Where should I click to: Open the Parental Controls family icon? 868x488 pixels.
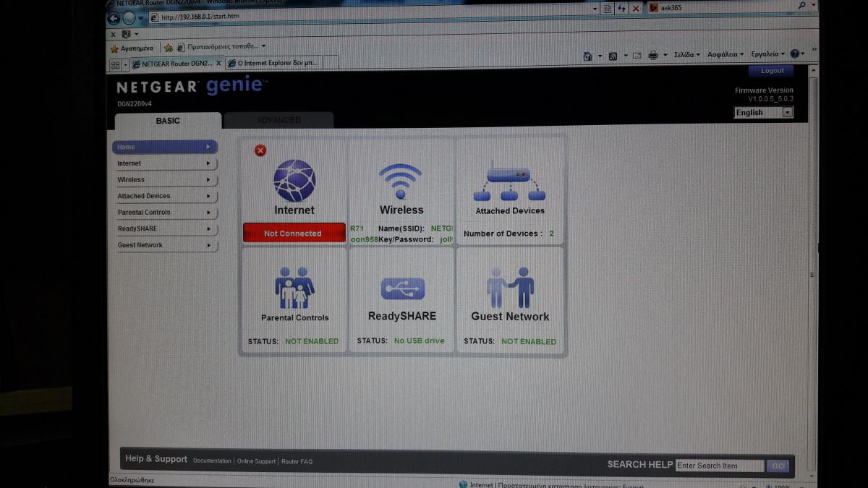tap(294, 288)
